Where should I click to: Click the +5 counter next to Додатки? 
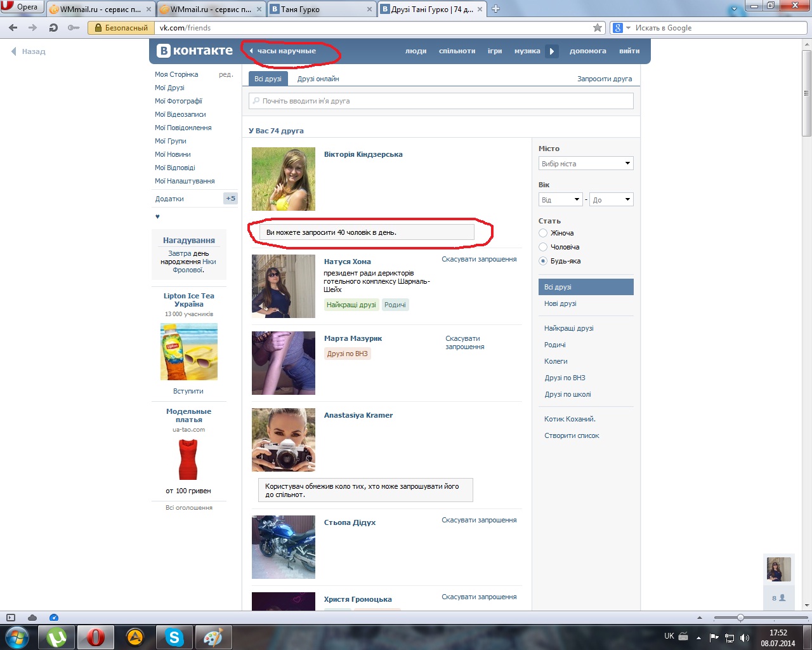230,199
